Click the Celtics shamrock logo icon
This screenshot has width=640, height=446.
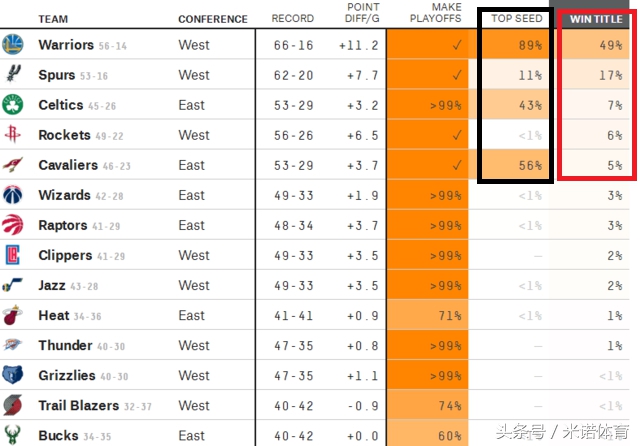(x=13, y=105)
